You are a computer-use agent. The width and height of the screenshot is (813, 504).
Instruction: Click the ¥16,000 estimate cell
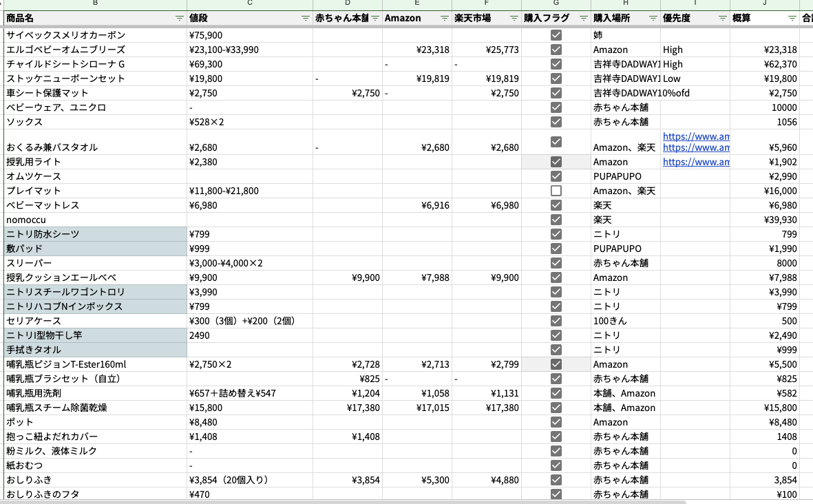click(x=765, y=191)
